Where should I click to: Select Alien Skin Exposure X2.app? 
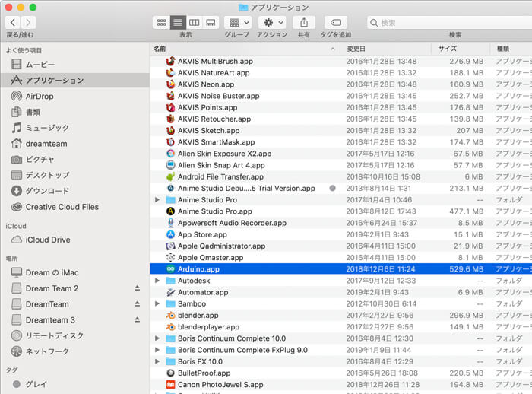[341, 154]
